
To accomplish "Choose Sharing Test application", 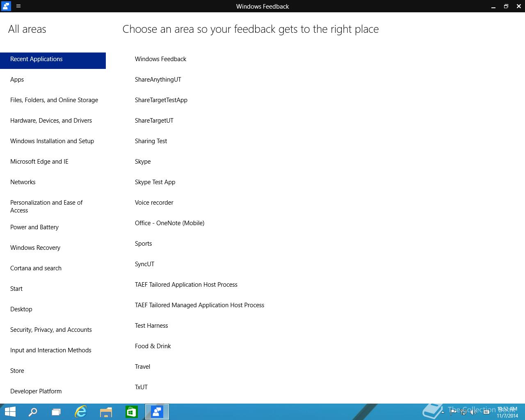I will point(151,141).
